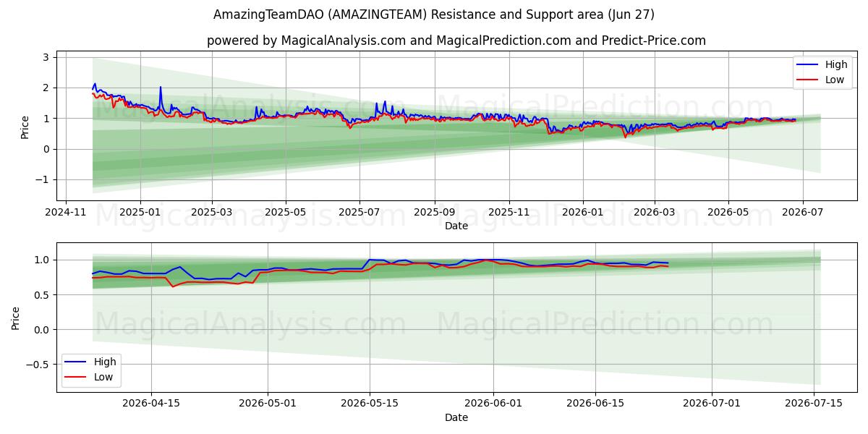The height and width of the screenshot is (434, 868).
Task: Click the '0.0' y-axis tick on bottom chart
Action: tap(41, 330)
